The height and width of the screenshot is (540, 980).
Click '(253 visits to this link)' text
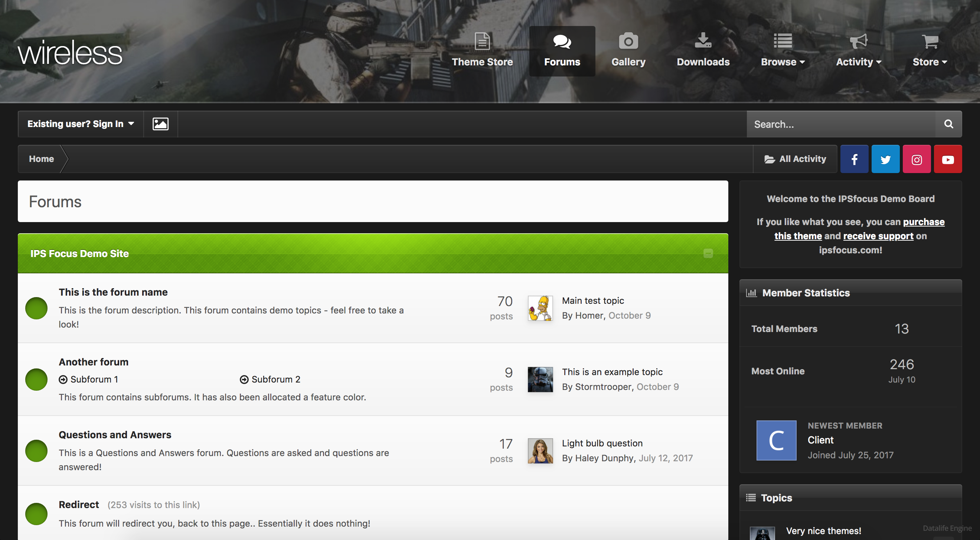(154, 505)
